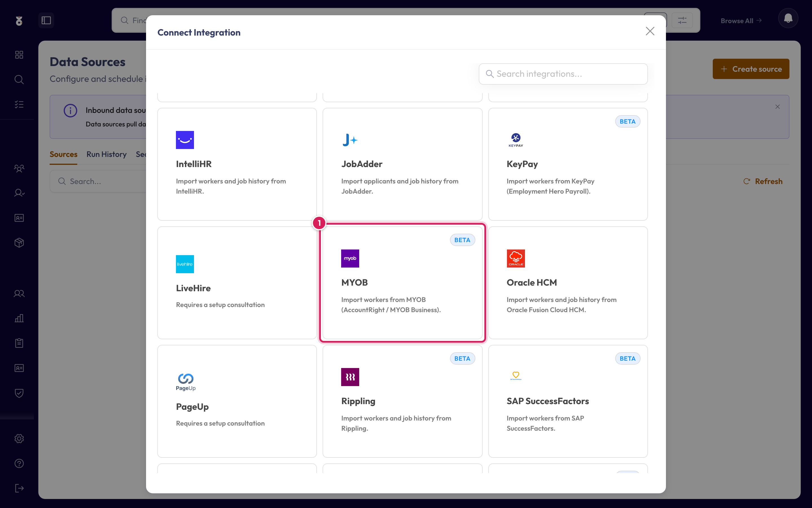The image size is (812, 508).
Task: Close the Connect Integration dialog
Action: [650, 31]
